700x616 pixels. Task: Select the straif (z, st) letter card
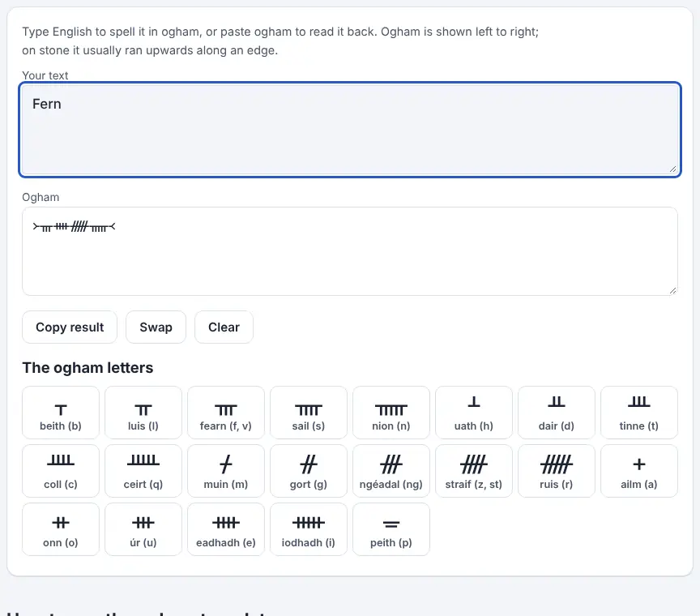(474, 471)
